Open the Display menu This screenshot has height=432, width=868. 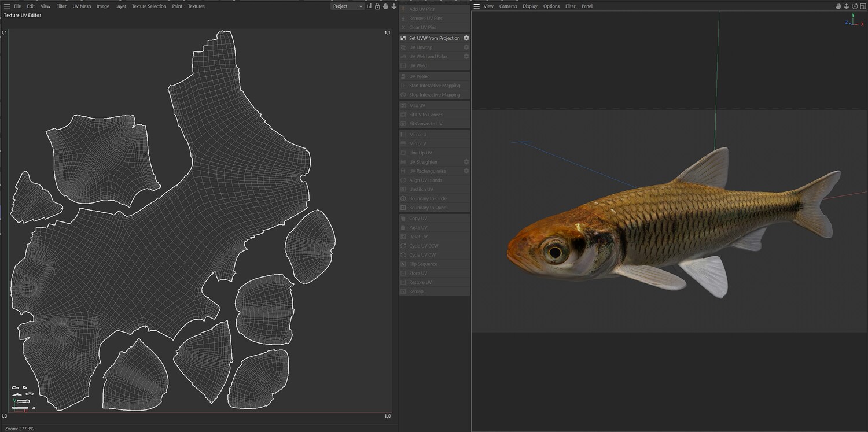pos(530,6)
